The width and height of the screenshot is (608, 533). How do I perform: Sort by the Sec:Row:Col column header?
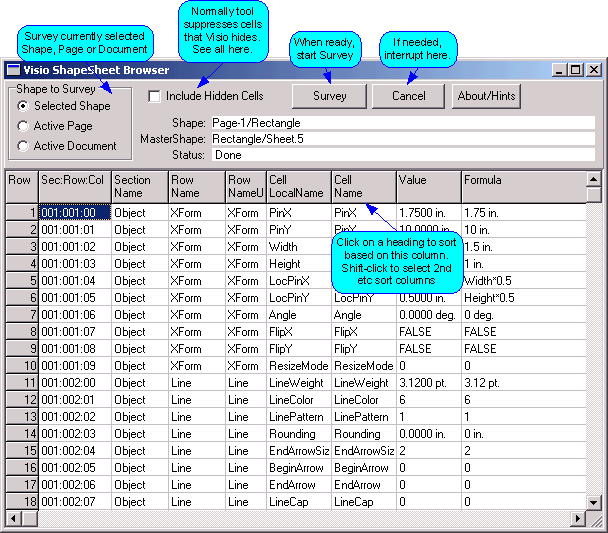pyautogui.click(x=75, y=186)
